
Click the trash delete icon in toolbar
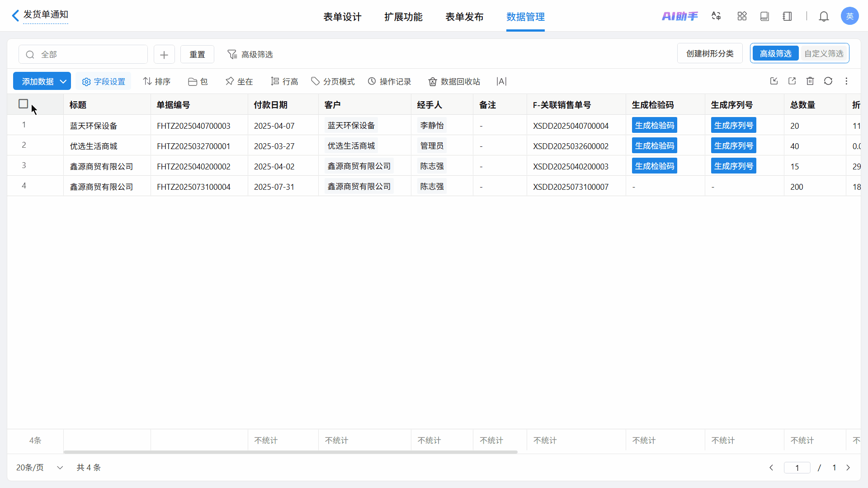810,81
